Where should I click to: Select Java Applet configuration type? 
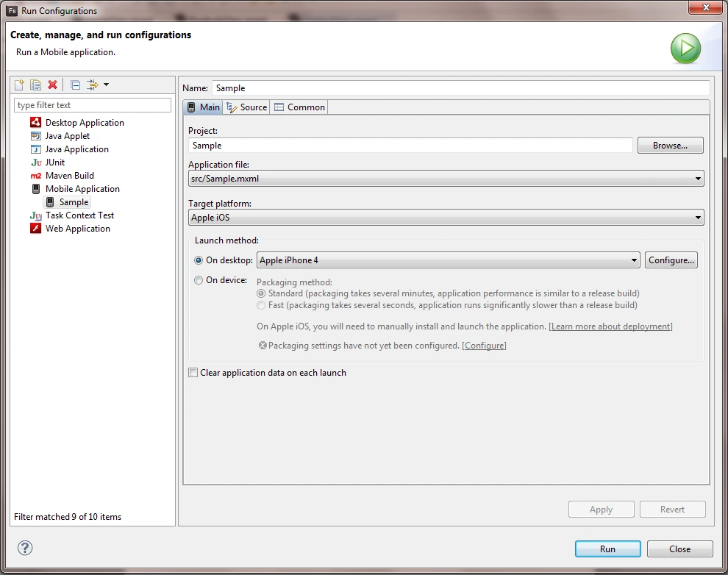pyautogui.click(x=68, y=136)
